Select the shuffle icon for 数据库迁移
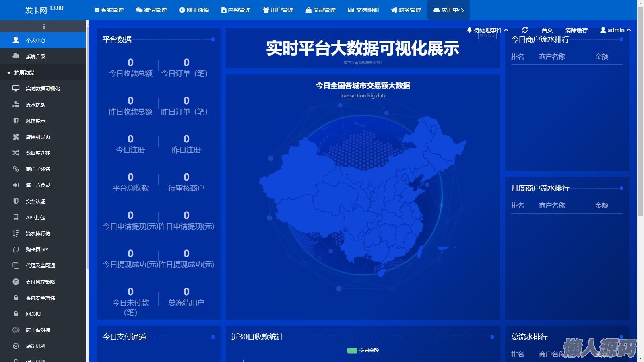Image resolution: width=644 pixels, height=362 pixels. pyautogui.click(x=16, y=153)
